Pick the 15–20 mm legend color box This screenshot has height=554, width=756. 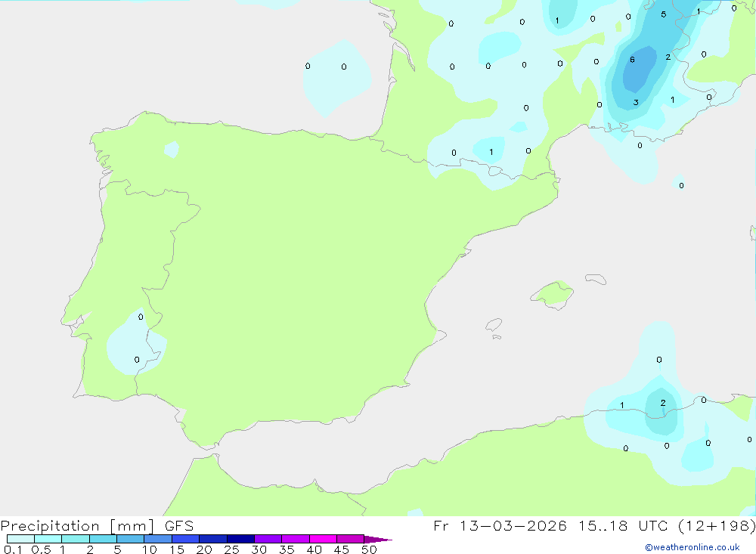tap(186, 539)
